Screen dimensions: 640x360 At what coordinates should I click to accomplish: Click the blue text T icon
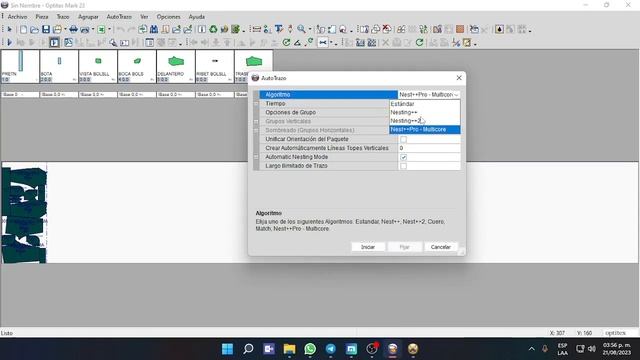[x=279, y=29]
